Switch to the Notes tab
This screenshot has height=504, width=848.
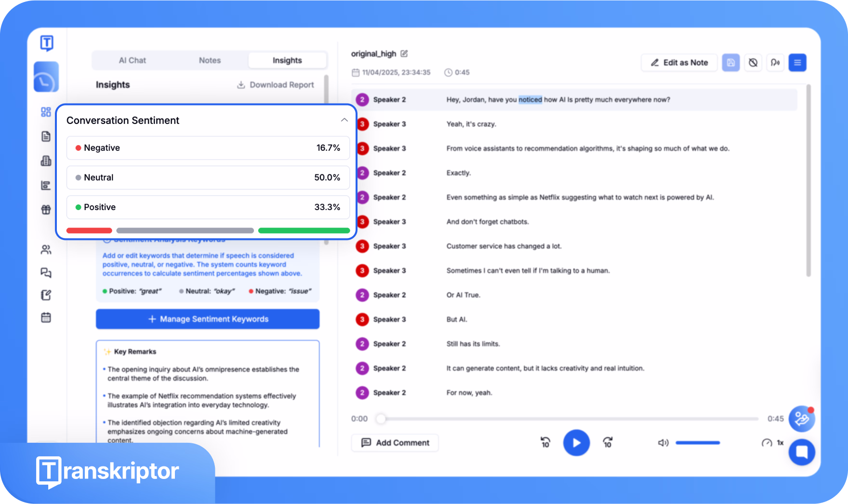(210, 60)
